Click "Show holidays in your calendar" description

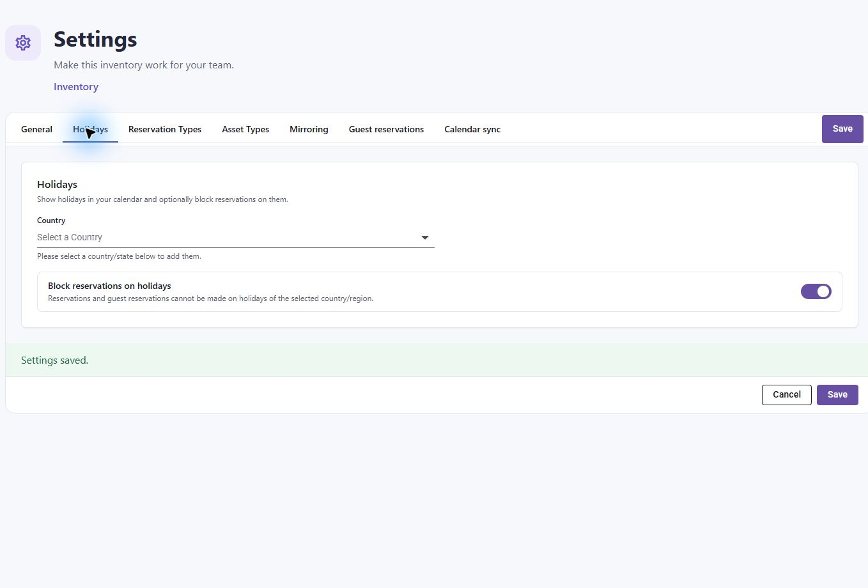tap(162, 199)
